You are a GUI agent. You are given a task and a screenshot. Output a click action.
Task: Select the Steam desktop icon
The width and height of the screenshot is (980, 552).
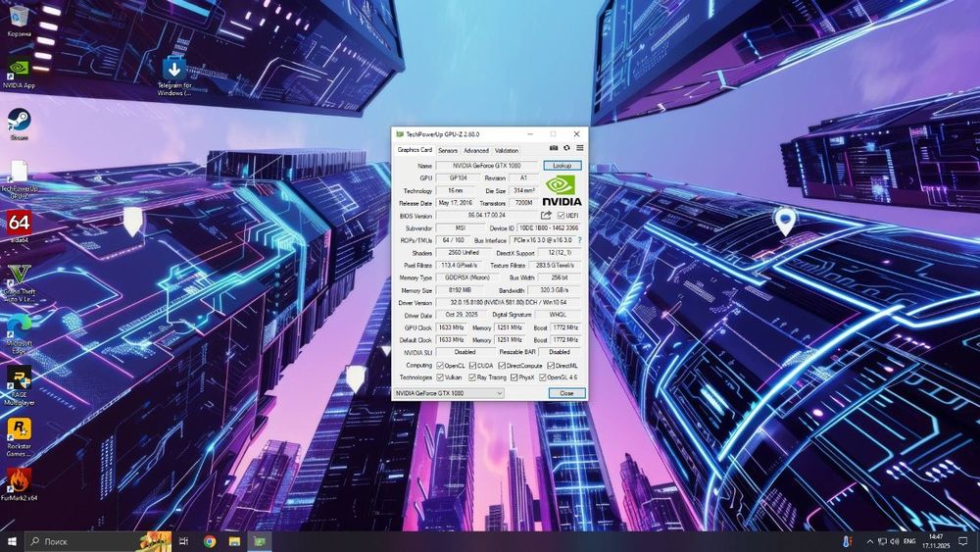pos(19,124)
